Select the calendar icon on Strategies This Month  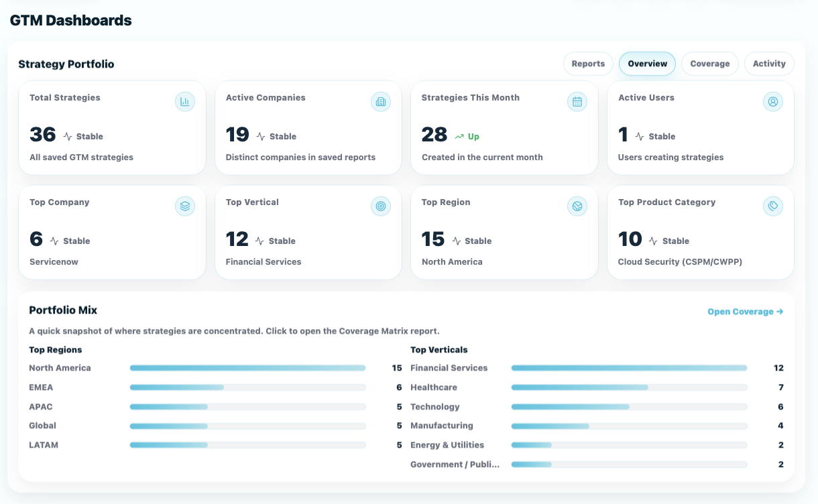pyautogui.click(x=577, y=102)
